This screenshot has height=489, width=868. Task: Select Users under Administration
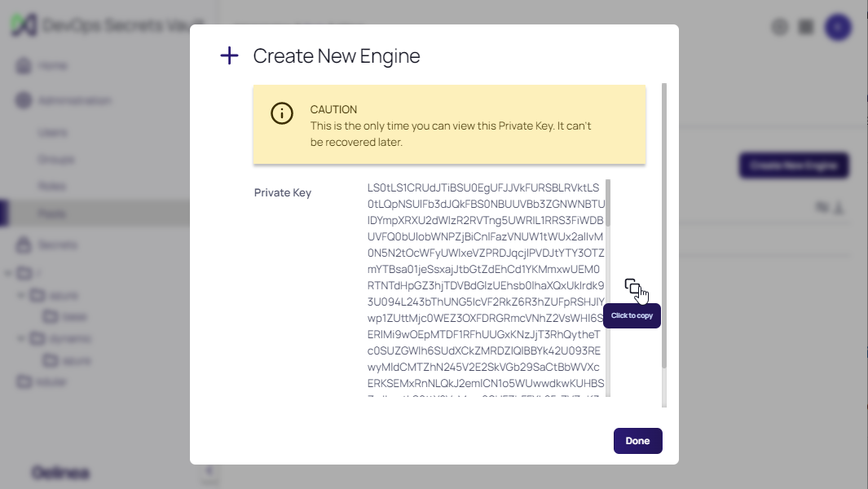(x=51, y=132)
